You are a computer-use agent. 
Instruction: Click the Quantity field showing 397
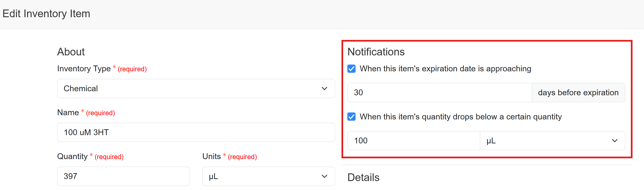(123, 176)
